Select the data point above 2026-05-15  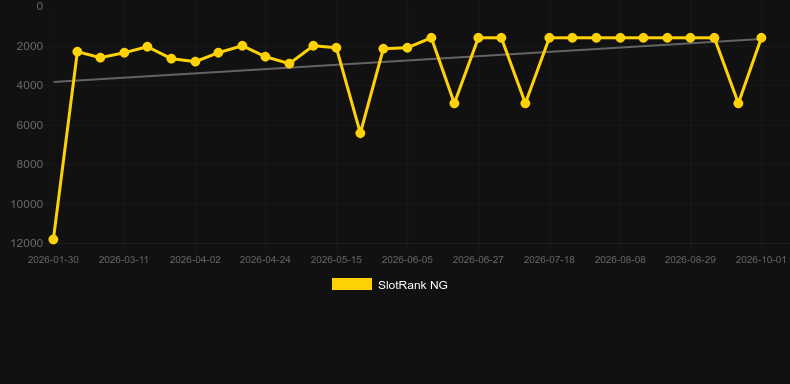pos(337,48)
